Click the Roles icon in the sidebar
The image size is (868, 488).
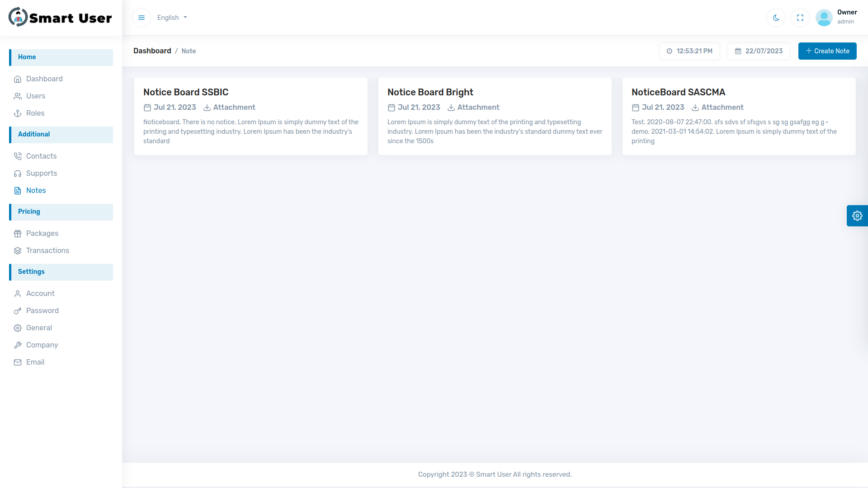click(x=17, y=113)
